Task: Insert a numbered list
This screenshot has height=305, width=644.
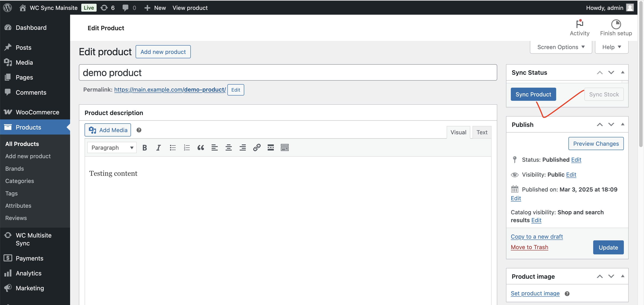Action: pyautogui.click(x=186, y=147)
